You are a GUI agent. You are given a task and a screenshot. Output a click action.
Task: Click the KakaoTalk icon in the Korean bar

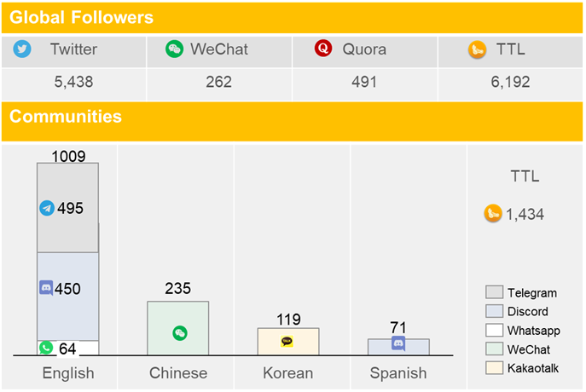coord(287,341)
